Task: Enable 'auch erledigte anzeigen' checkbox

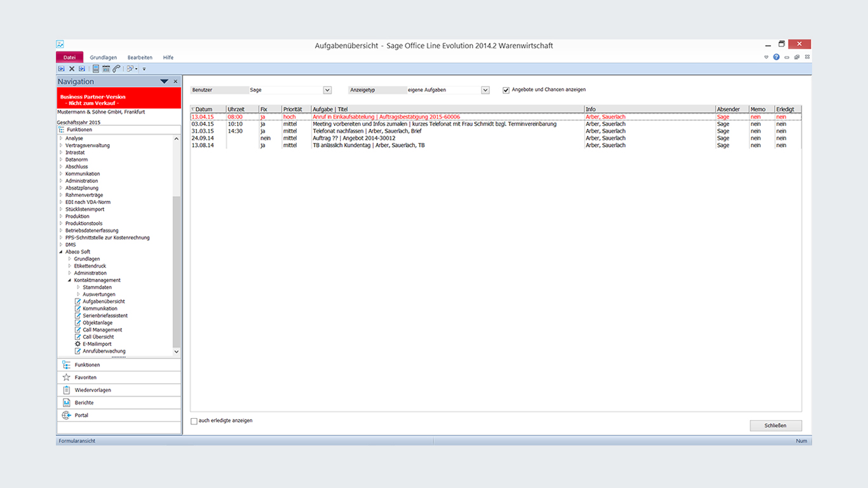Action: point(194,421)
